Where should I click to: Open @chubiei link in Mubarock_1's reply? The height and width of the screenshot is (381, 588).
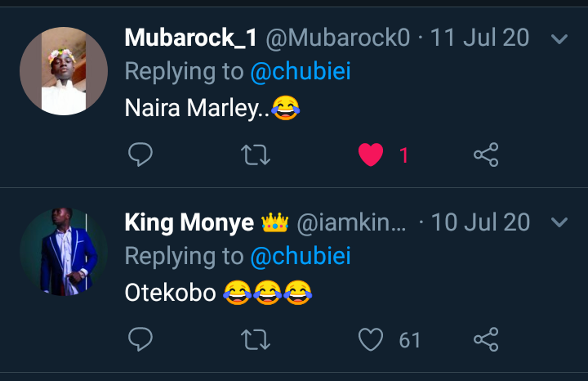coord(301,71)
